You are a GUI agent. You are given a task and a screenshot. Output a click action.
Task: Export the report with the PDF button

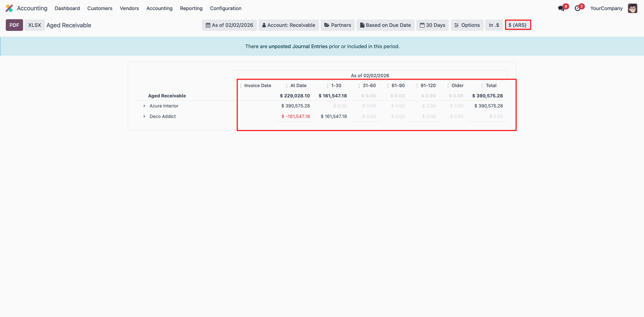pos(14,25)
